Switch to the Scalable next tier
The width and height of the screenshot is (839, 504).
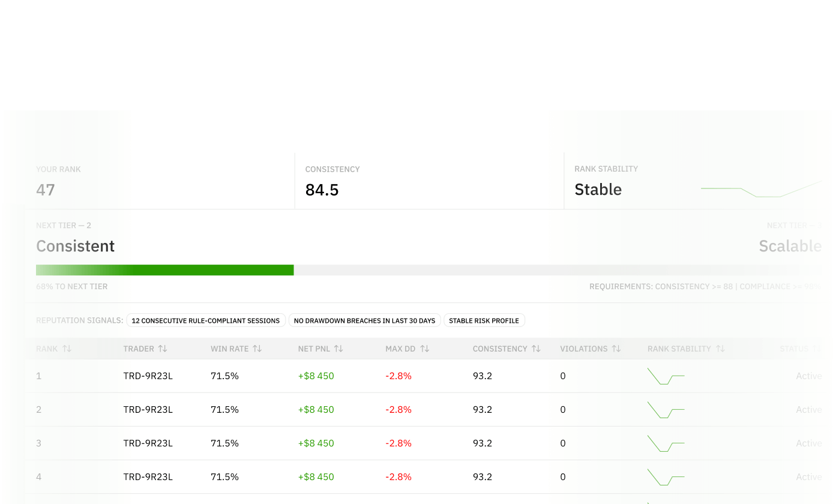[x=790, y=246]
